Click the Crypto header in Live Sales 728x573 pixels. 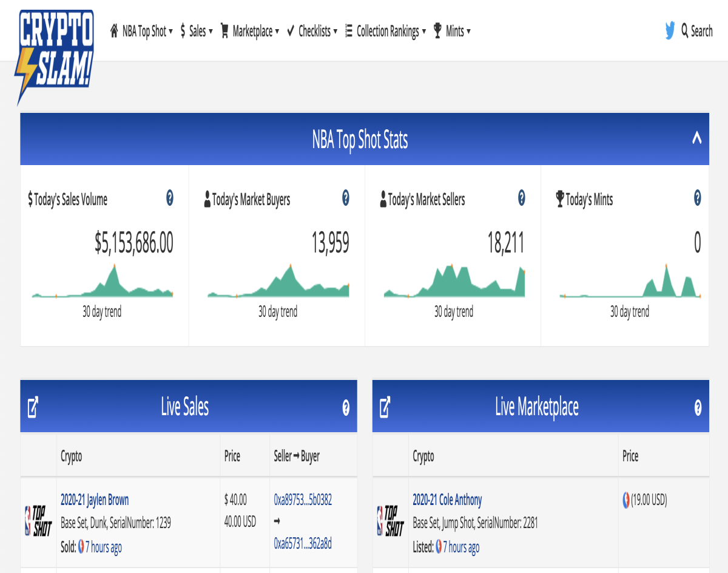[71, 456]
